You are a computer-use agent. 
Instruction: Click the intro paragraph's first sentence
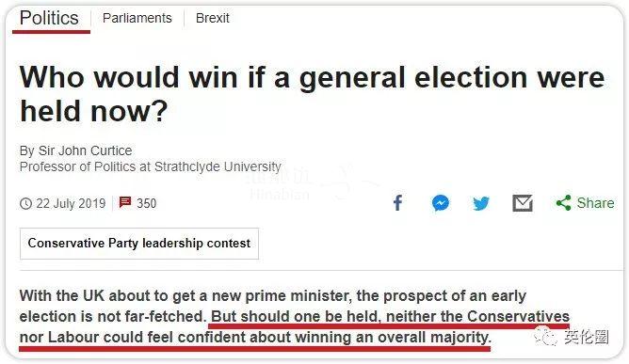273,306
